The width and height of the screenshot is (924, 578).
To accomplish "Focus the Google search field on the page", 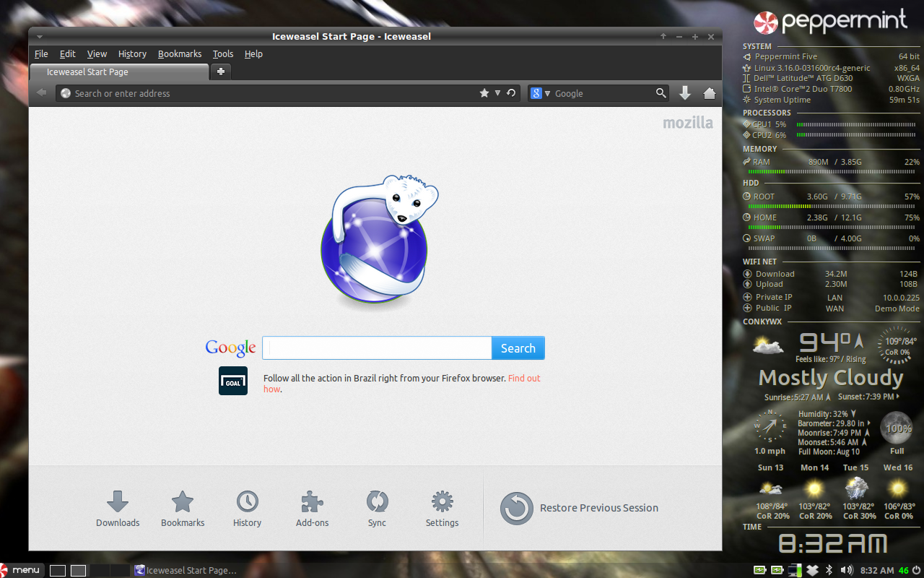I will tap(377, 348).
